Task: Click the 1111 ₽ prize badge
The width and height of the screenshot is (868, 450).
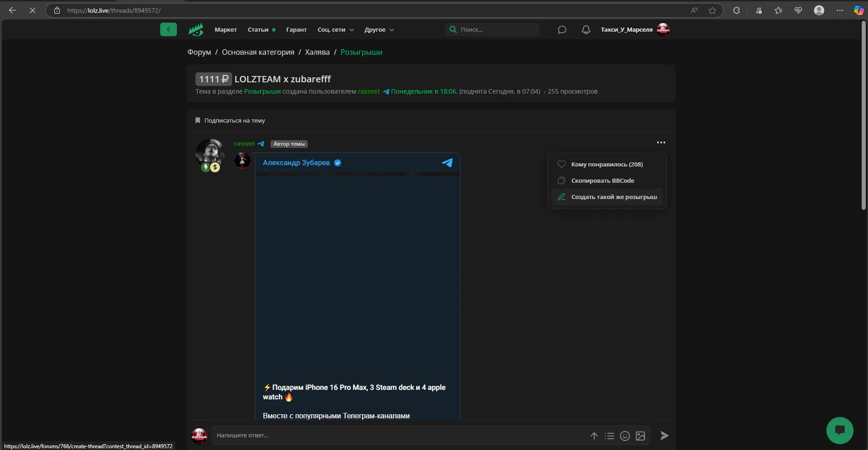Action: 214,79
